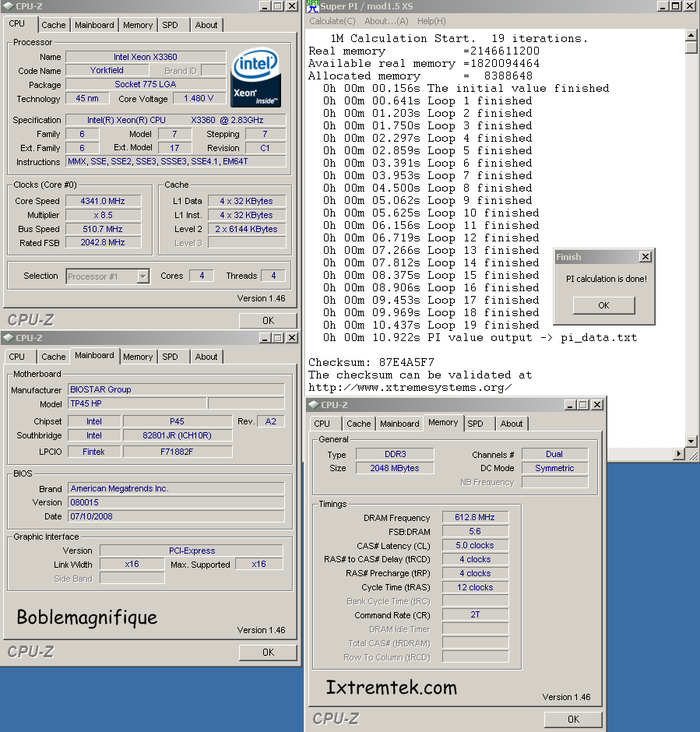Click the Instructions field listing MMX, SSE
700x732 pixels.
click(176, 161)
